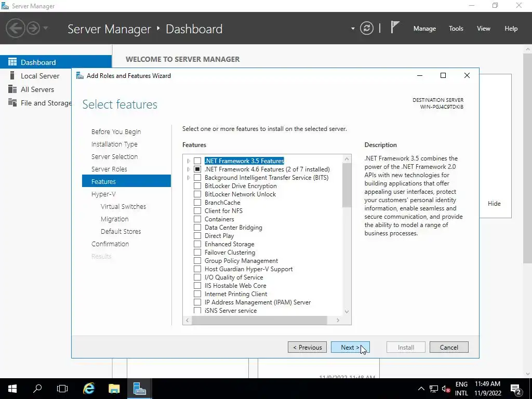Click the All Servers sidebar icon

tap(12, 89)
